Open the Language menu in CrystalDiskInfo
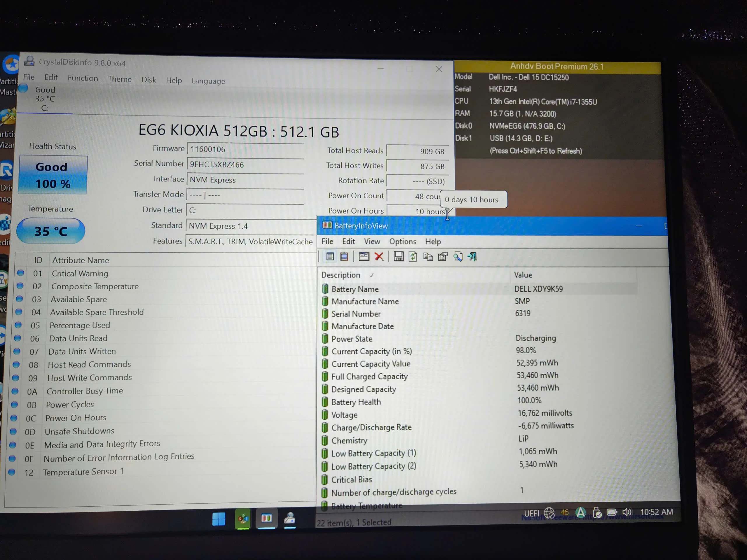 208,81
